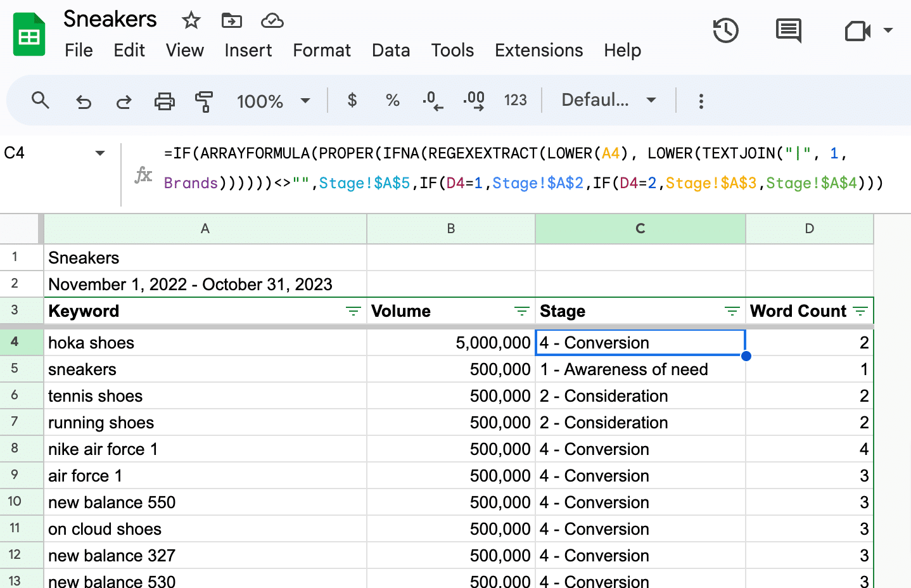The height and width of the screenshot is (588, 911).
Task: Open version history clock icon
Action: pyautogui.click(x=725, y=30)
